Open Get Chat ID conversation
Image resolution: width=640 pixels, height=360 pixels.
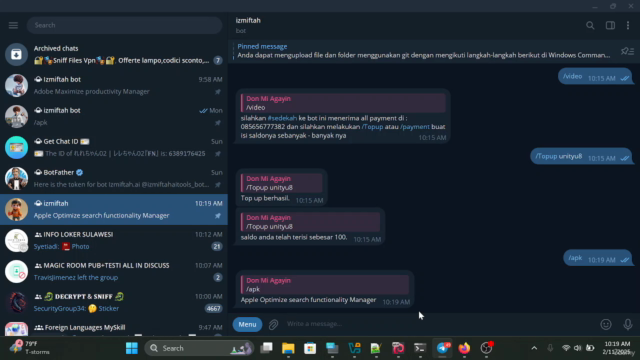(114, 147)
